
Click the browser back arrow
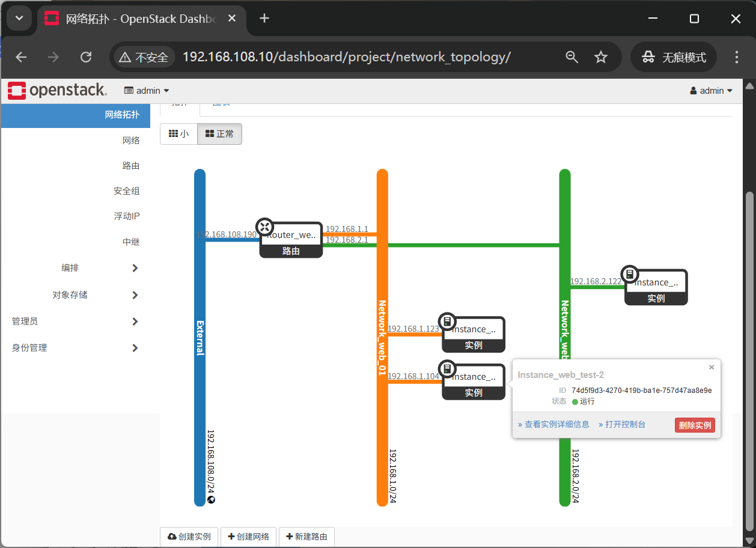tap(22, 57)
